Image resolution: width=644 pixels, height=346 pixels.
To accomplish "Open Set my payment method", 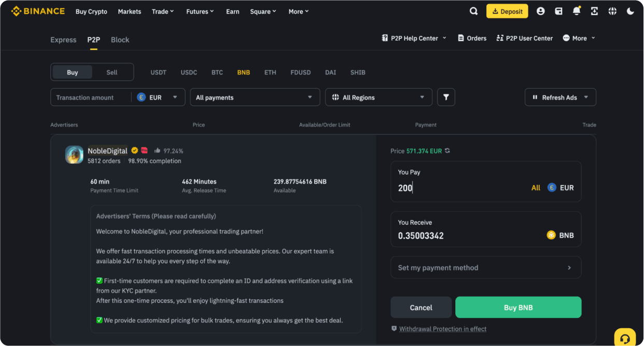I will [x=486, y=268].
